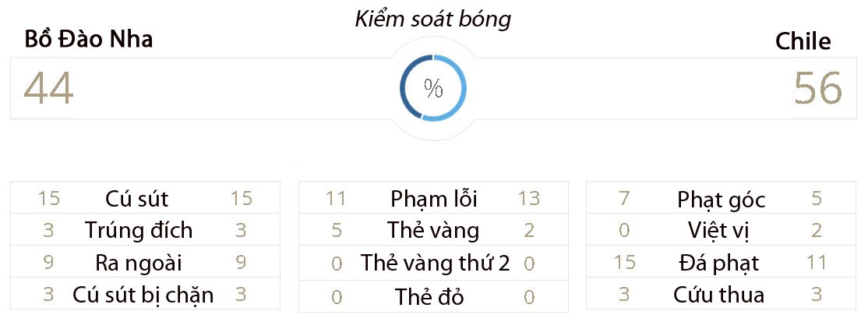Screen dimensions: 868x315
Task: Select the Cứu thua stat label
Action: 718,295
